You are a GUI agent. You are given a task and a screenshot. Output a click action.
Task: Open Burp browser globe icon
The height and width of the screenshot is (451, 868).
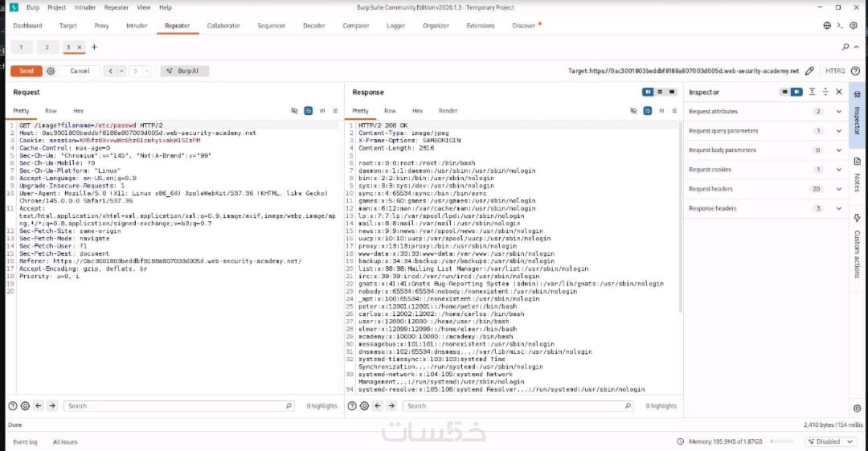[827, 26]
